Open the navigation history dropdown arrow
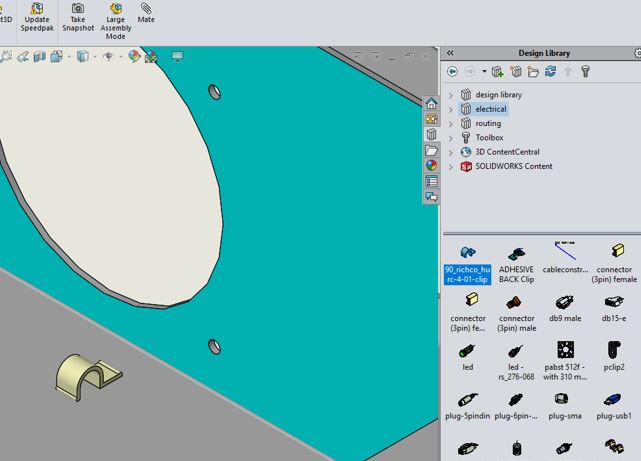This screenshot has width=641, height=461. (484, 72)
